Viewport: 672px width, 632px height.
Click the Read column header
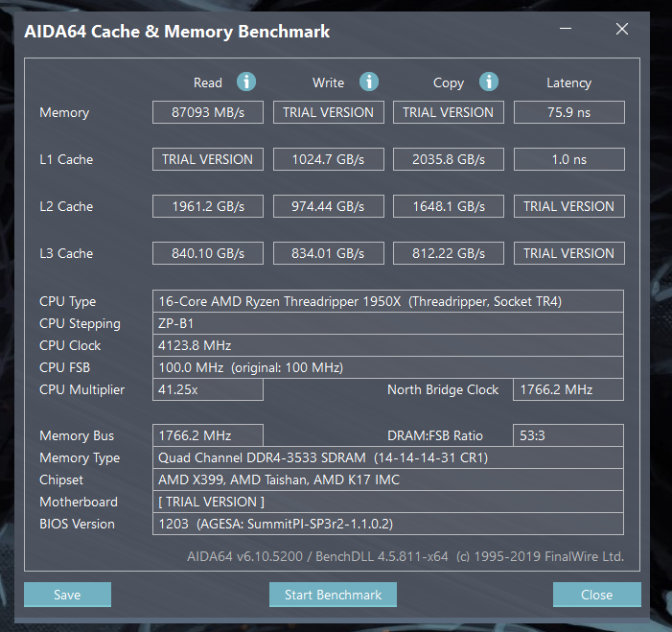click(208, 82)
